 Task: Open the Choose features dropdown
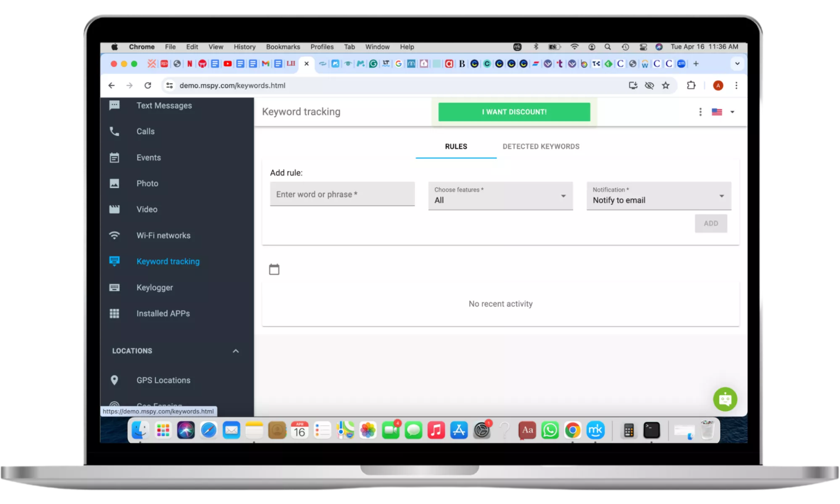click(x=500, y=196)
